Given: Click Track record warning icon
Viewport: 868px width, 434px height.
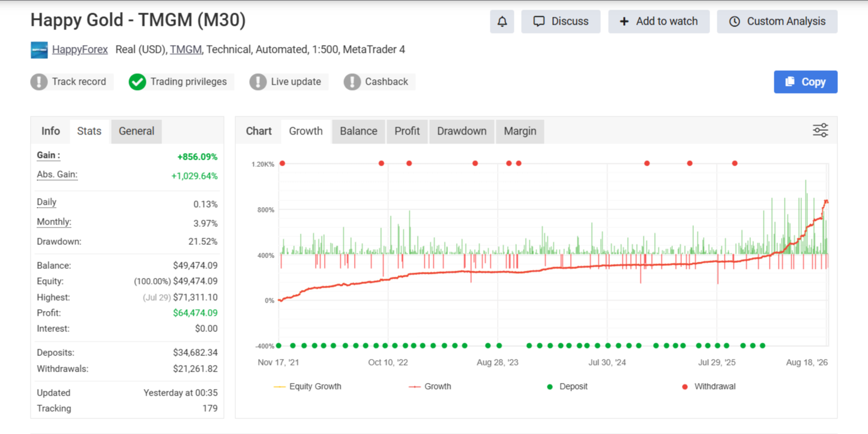Looking at the screenshot, I should pyautogui.click(x=39, y=82).
